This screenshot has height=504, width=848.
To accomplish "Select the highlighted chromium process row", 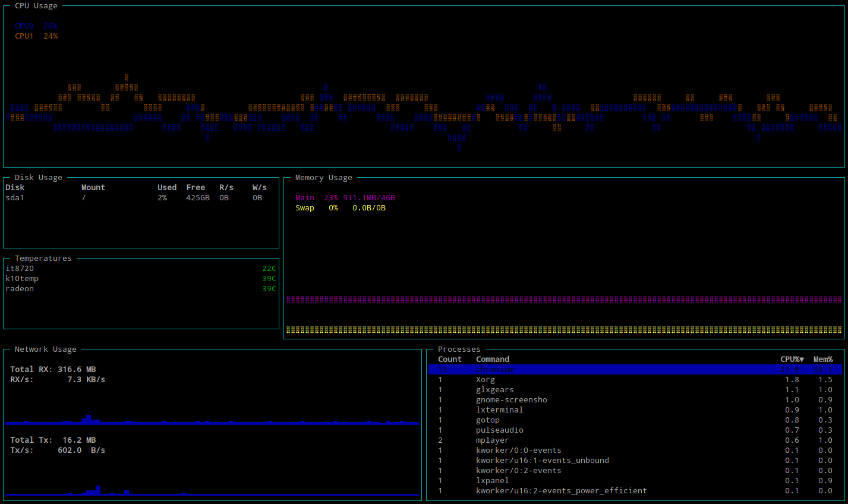I will [x=635, y=370].
